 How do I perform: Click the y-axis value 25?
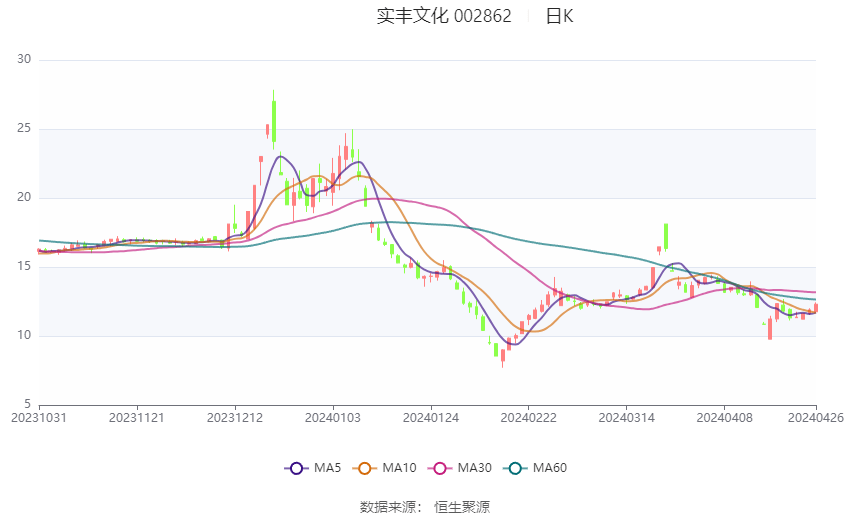pos(24,129)
